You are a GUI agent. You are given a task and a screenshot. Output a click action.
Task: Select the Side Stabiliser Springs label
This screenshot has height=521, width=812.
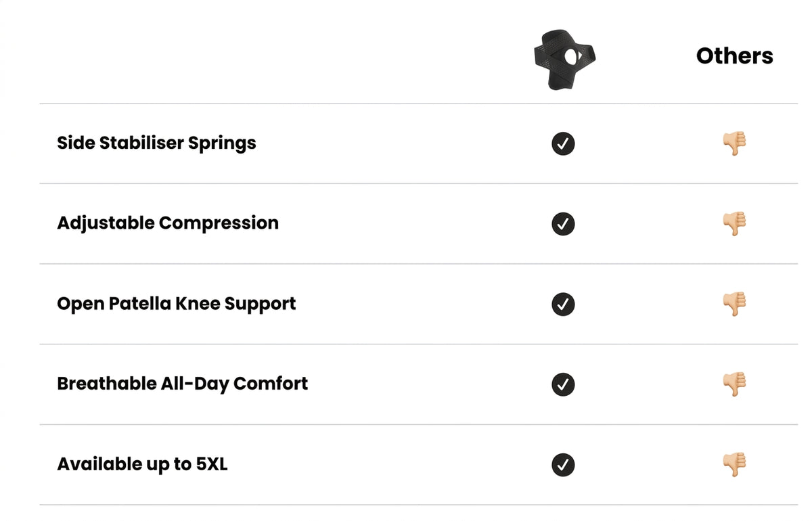click(156, 143)
